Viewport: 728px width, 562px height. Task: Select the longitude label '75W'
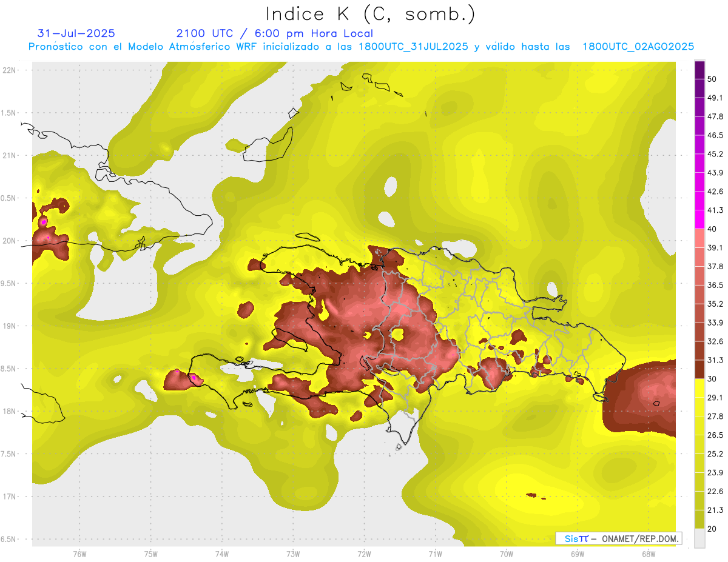click(x=151, y=554)
